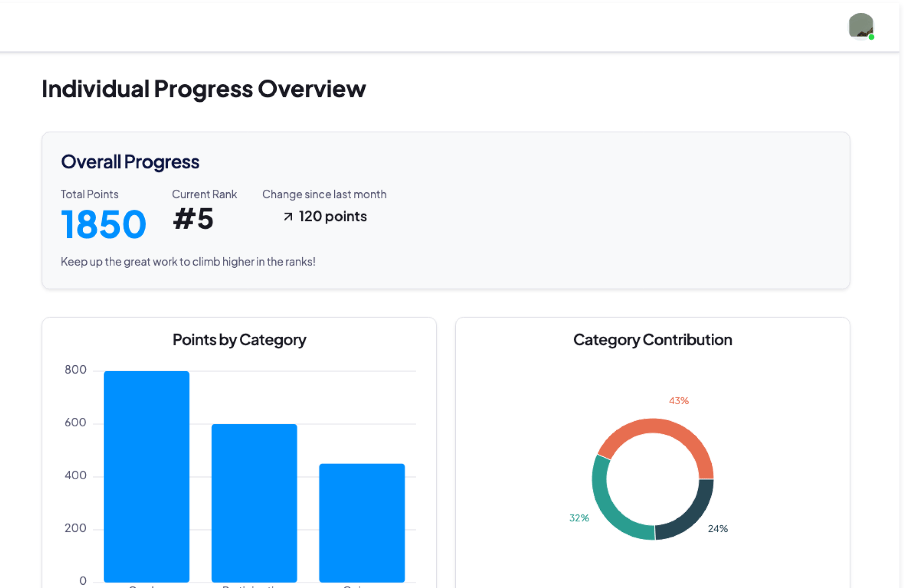This screenshot has height=588, width=905.
Task: Click the shortest rightmost bar
Action: pos(362,522)
